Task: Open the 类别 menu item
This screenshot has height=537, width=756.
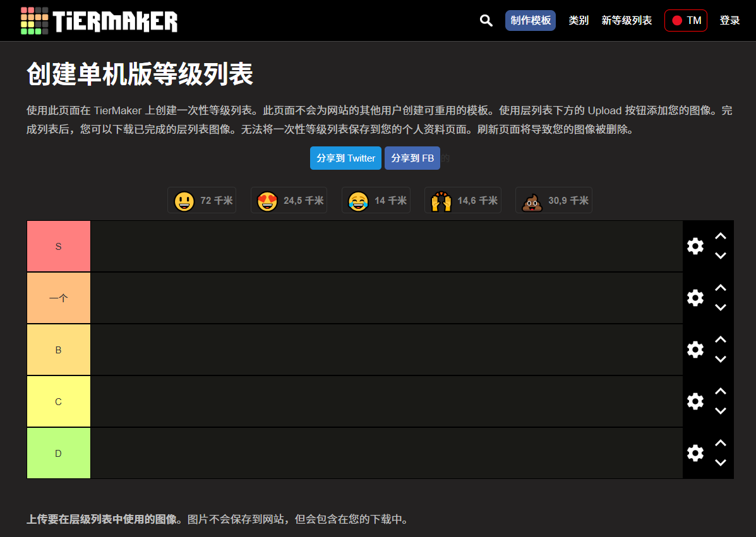Action: (x=578, y=20)
